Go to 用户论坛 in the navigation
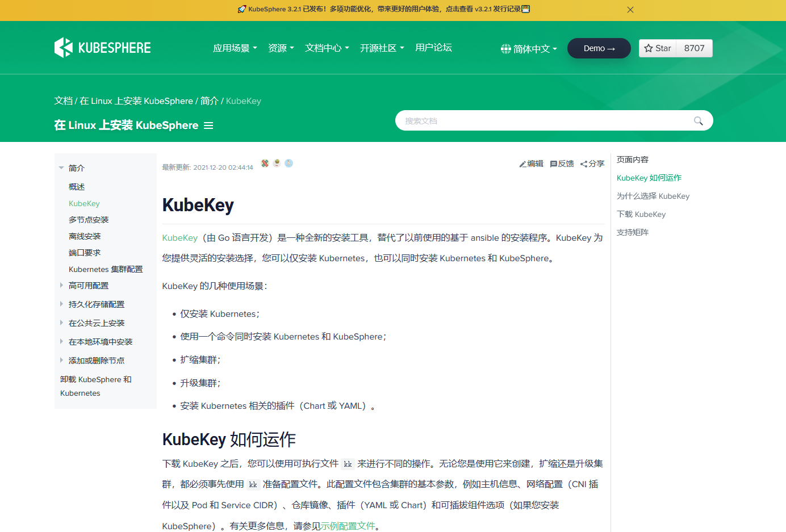 point(433,48)
